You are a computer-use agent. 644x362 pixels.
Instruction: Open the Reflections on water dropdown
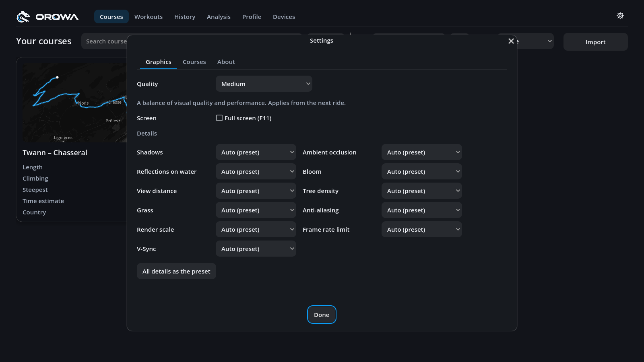(256, 171)
